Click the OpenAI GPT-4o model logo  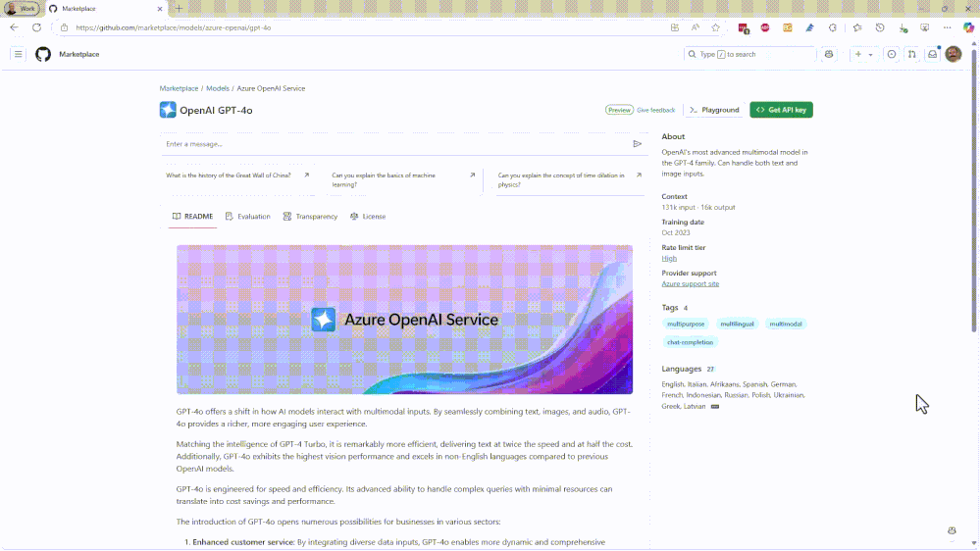(168, 110)
